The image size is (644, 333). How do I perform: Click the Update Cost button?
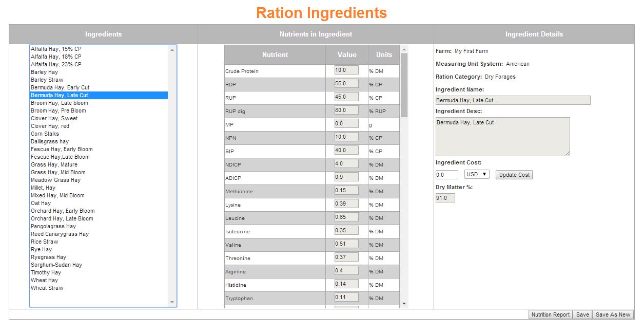(x=514, y=174)
